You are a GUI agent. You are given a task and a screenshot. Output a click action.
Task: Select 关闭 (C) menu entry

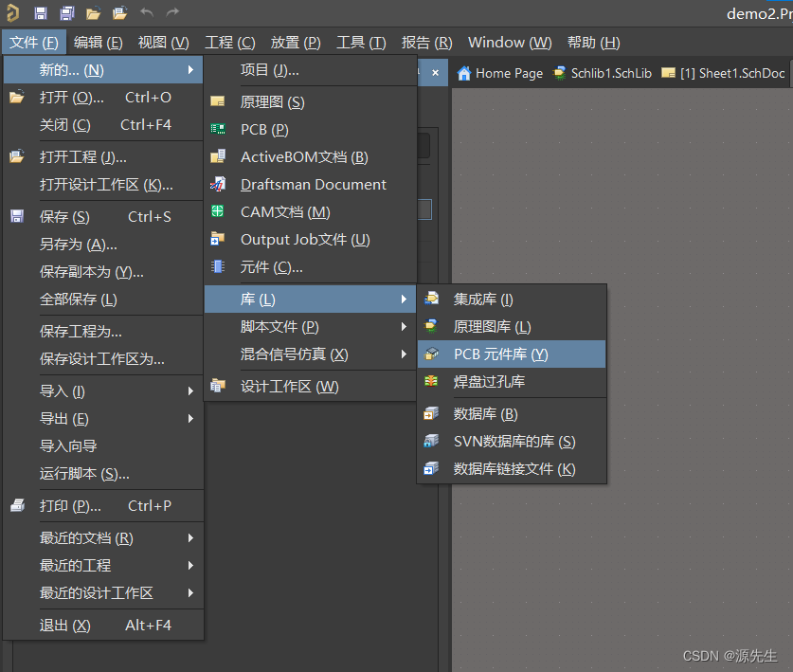click(103, 124)
